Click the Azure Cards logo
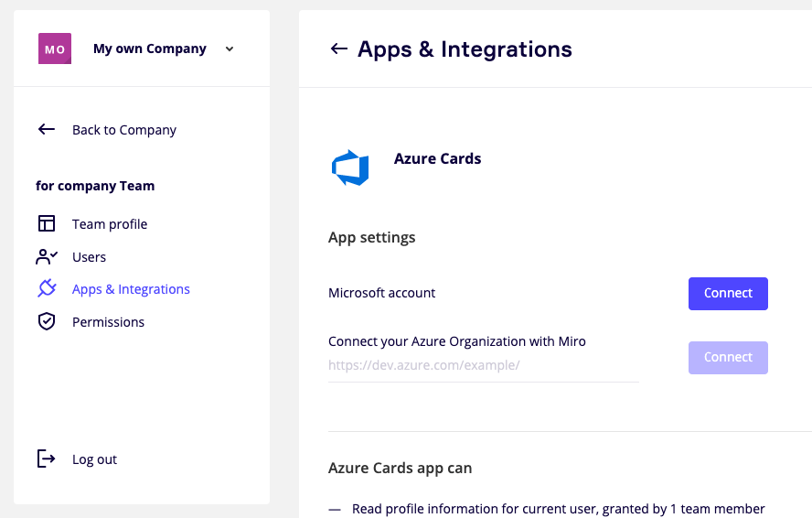 pos(350,168)
